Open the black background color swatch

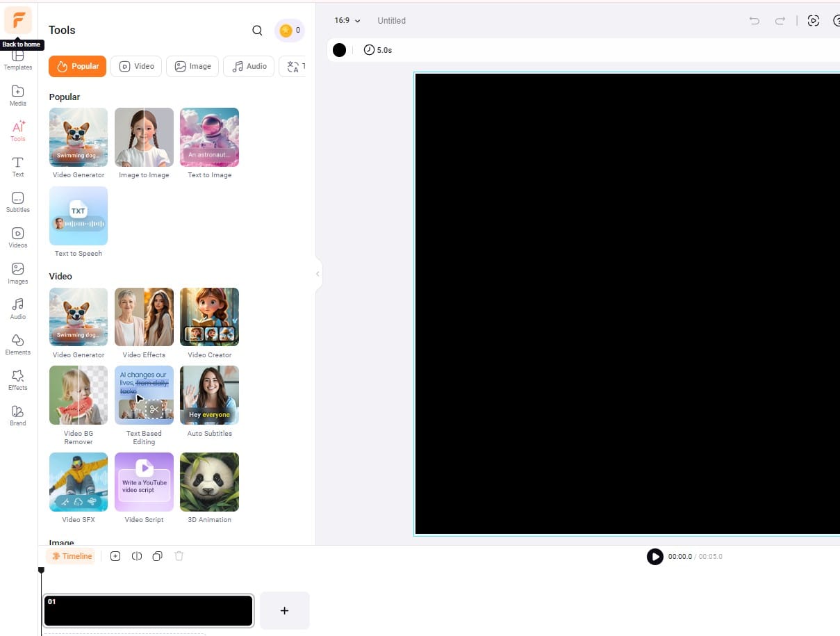(339, 50)
